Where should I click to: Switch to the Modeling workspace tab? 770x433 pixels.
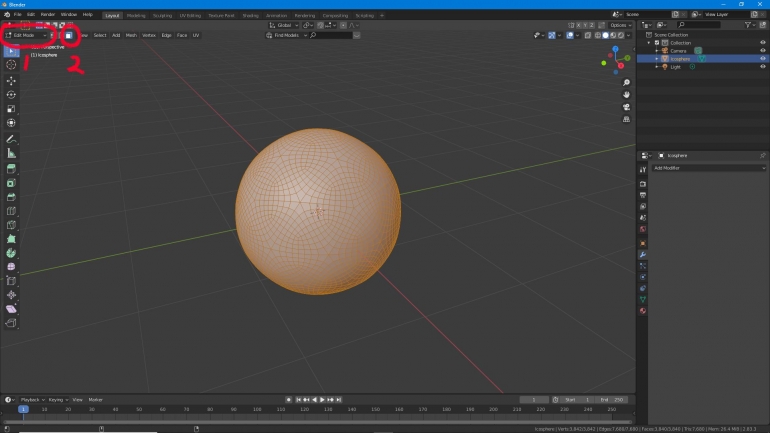click(x=136, y=16)
